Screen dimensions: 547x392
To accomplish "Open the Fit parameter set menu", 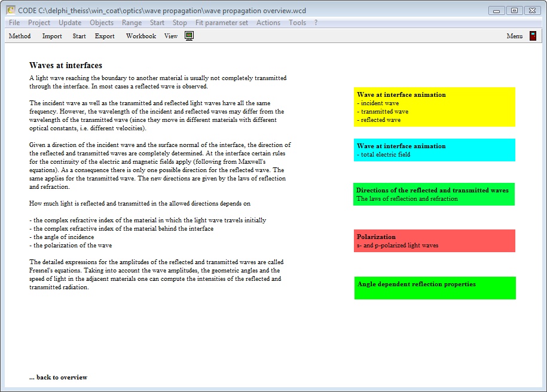I will [222, 23].
